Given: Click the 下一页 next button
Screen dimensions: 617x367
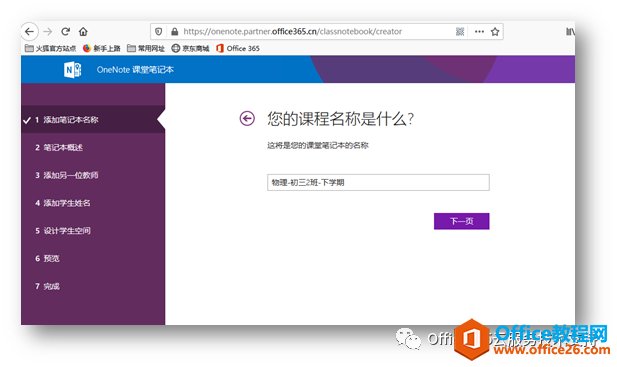Looking at the screenshot, I should coord(462,221).
